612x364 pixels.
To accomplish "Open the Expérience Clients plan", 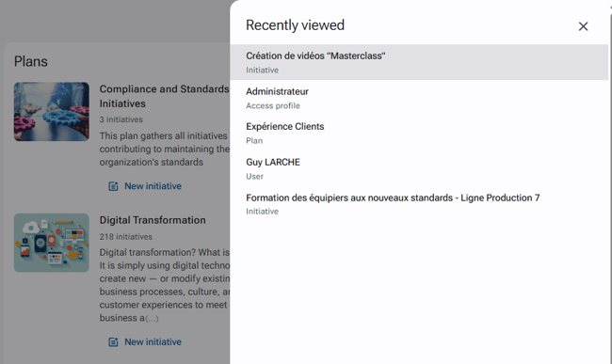I will [x=419, y=134].
